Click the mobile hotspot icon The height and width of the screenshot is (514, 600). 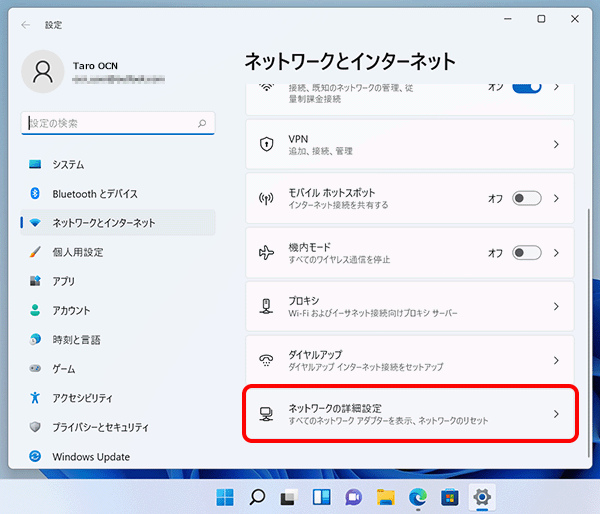[x=267, y=199]
